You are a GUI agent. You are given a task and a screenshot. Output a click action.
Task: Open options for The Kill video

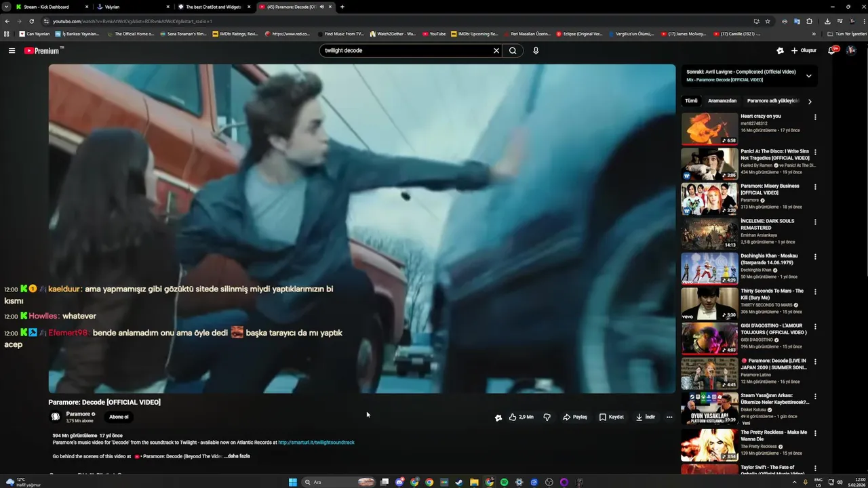[x=815, y=291]
